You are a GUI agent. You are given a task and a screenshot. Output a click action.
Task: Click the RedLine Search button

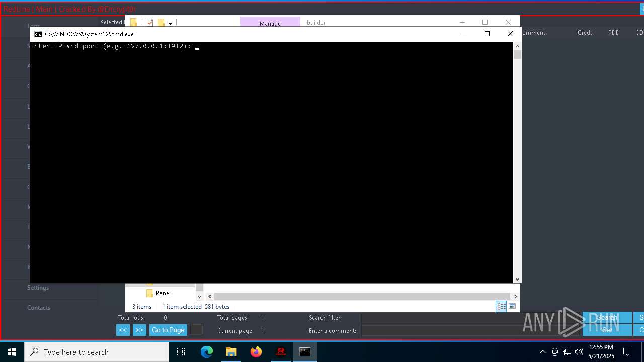pos(607,318)
